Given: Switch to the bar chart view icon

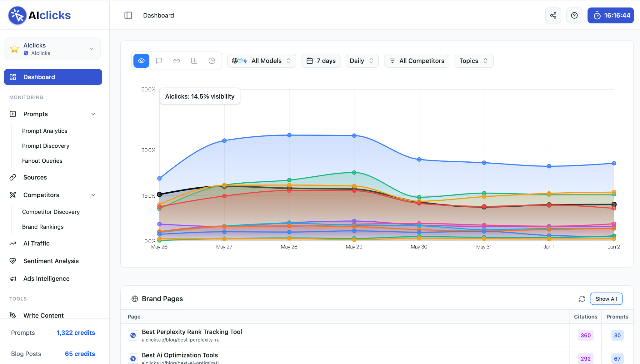Looking at the screenshot, I should pyautogui.click(x=194, y=61).
